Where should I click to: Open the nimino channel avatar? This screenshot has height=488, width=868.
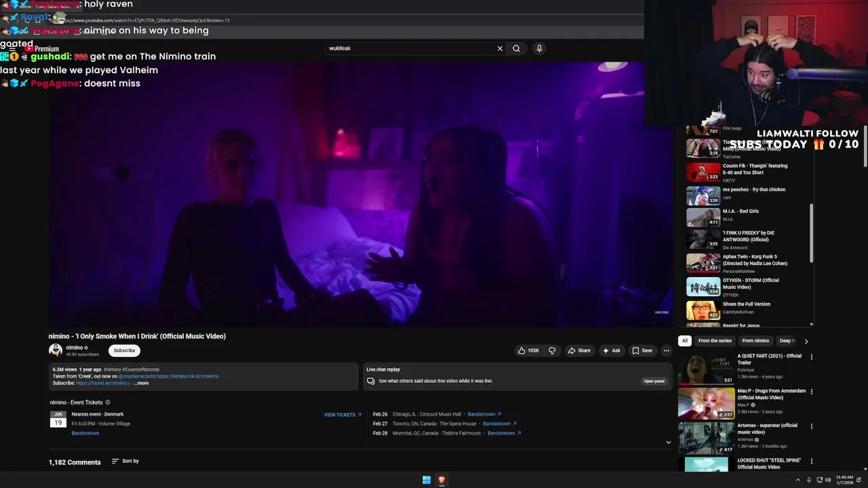[x=56, y=350]
